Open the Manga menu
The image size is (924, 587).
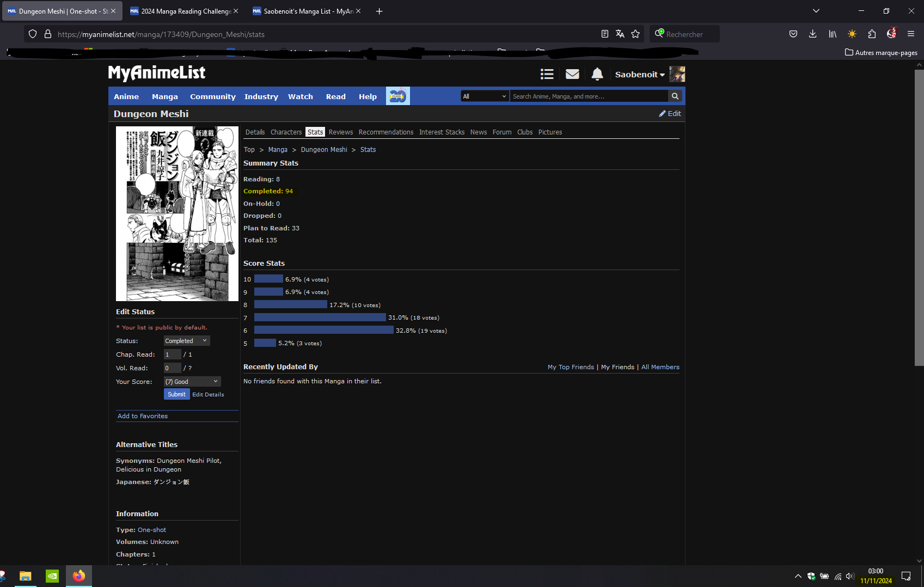coord(165,96)
